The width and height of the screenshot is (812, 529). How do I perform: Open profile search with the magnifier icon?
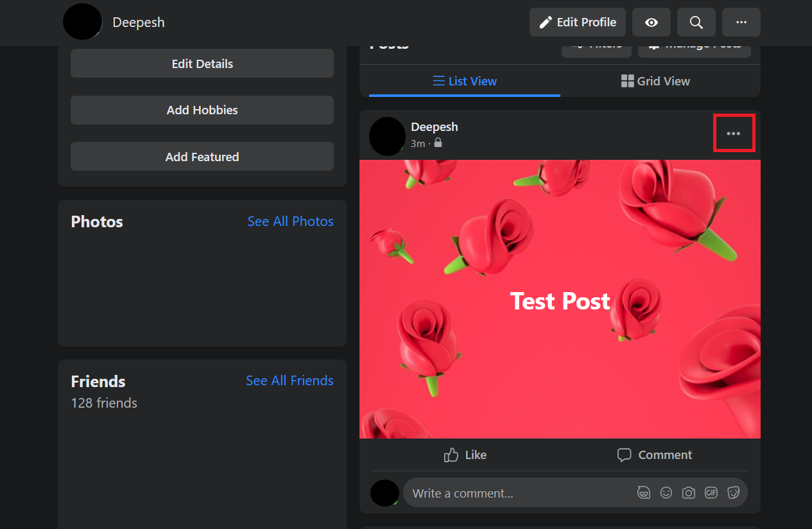pos(696,22)
